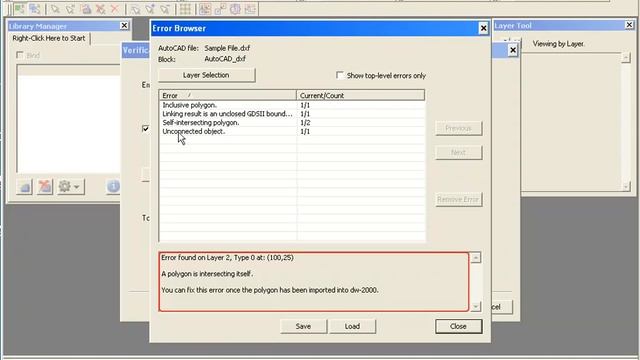Click the Sample File.dxf file name text
The width and height of the screenshot is (640, 360).
[x=227, y=48]
